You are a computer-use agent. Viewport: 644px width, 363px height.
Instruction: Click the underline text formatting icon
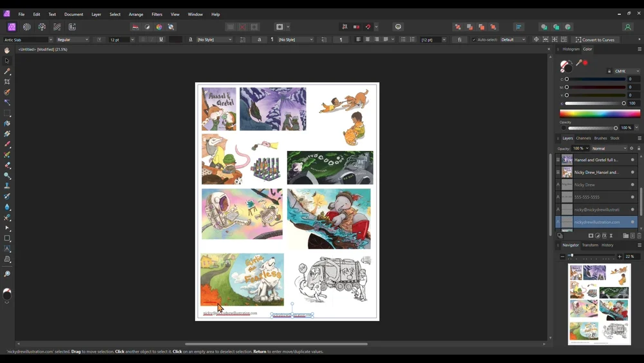coord(161,39)
